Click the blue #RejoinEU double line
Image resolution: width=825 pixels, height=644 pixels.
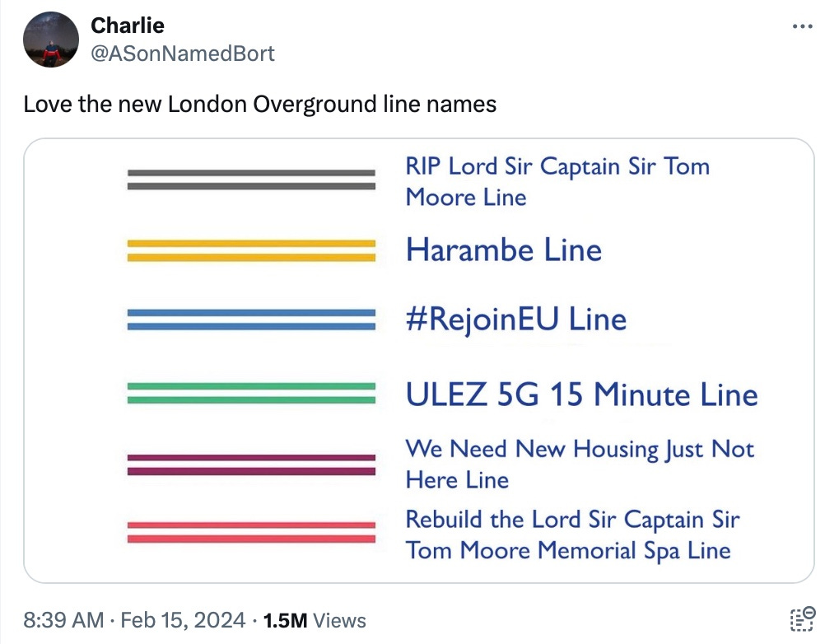[251, 320]
